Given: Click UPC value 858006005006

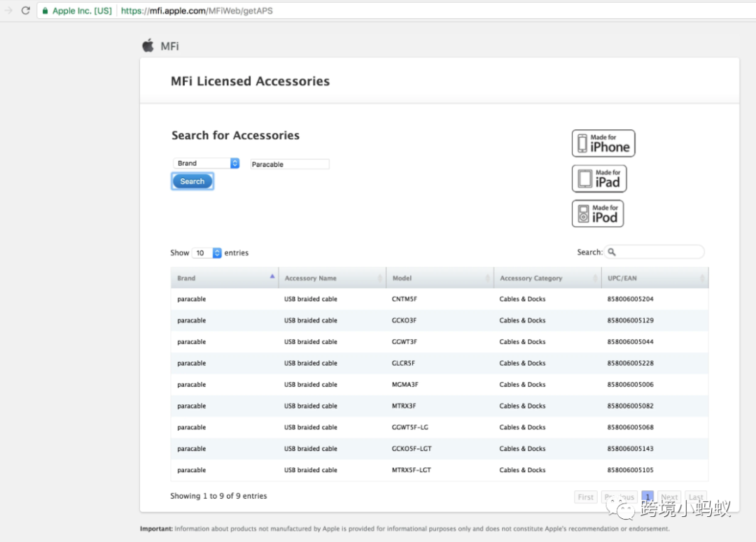Looking at the screenshot, I should point(630,385).
